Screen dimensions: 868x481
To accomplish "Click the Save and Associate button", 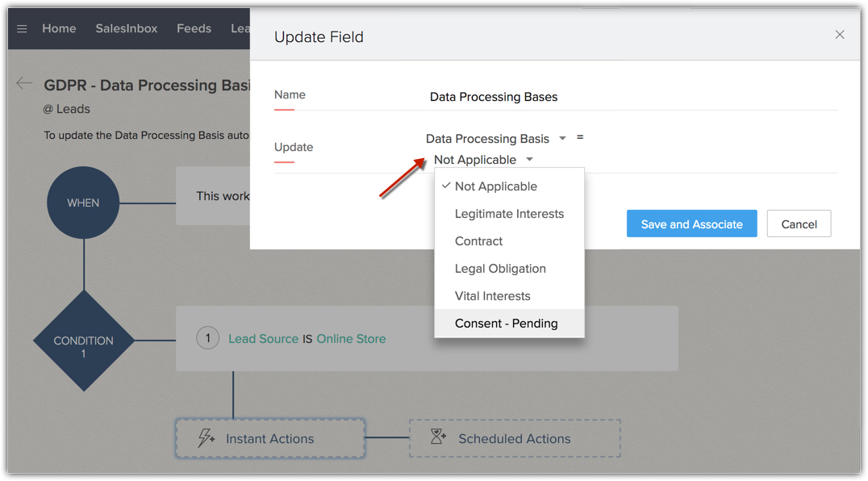I will pos(691,224).
